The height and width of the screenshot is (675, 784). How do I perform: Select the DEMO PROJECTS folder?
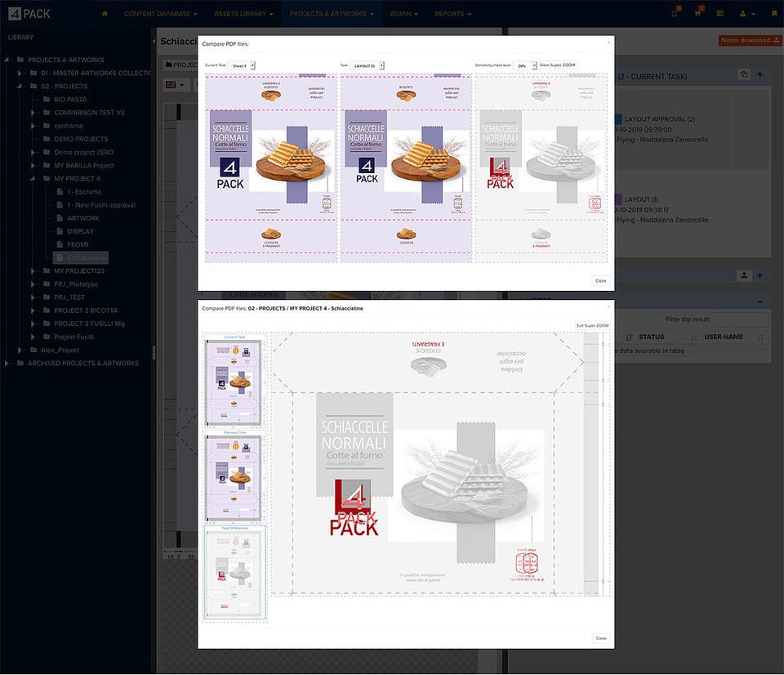(x=81, y=139)
